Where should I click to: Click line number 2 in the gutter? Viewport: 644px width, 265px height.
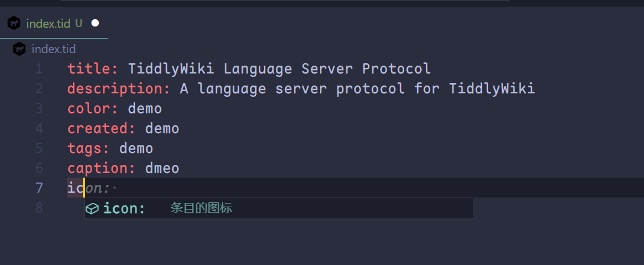39,89
